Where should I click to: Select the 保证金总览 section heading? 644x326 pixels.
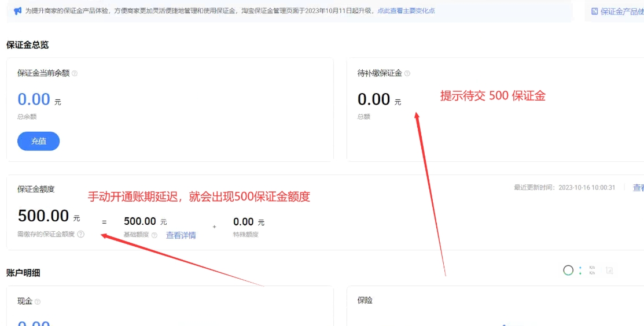point(27,45)
